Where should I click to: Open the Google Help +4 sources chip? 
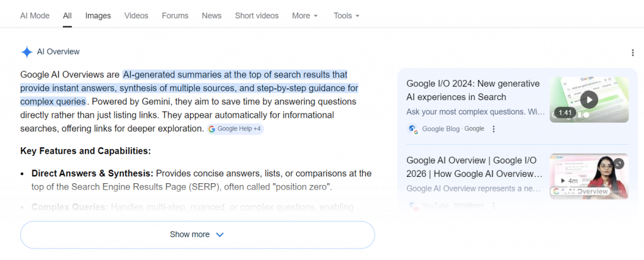tap(235, 129)
